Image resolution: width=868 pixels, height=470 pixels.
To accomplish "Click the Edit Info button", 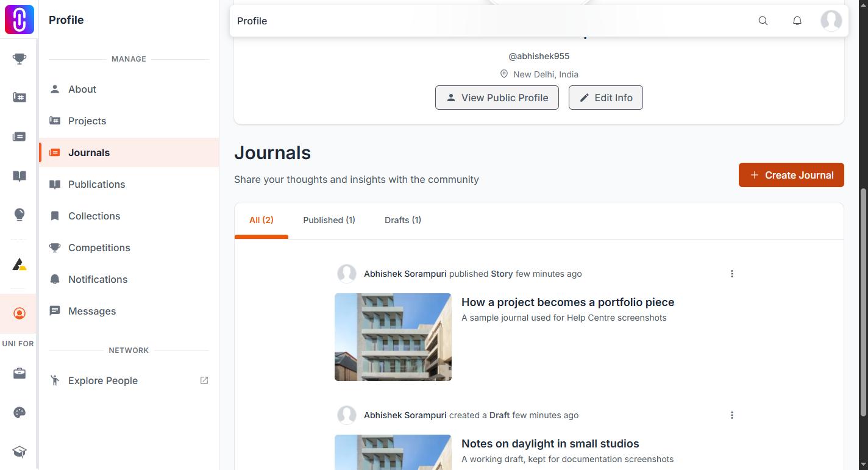I will (606, 98).
